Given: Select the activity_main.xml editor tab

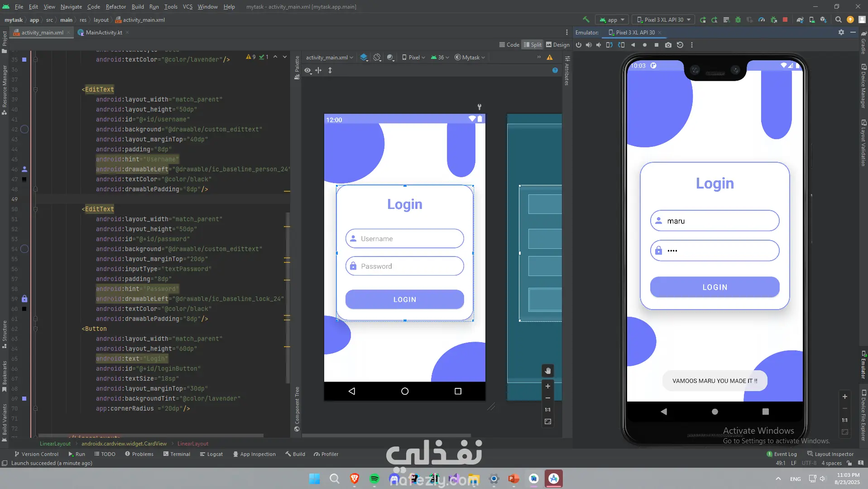Looking at the screenshot, I should click(x=42, y=32).
